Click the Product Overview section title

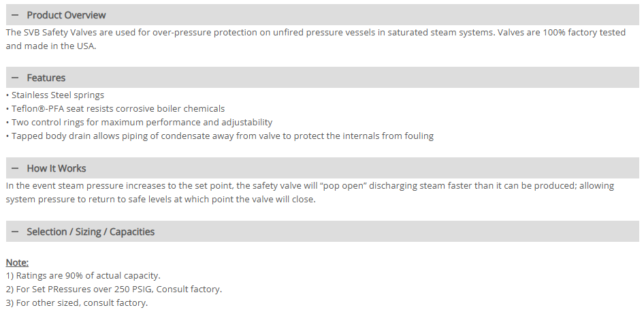pyautogui.click(x=66, y=15)
